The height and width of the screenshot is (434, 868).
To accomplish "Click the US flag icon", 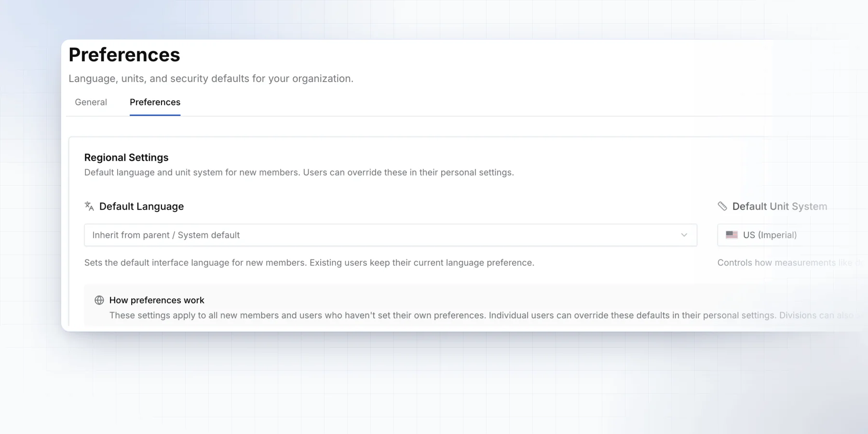I will (732, 235).
